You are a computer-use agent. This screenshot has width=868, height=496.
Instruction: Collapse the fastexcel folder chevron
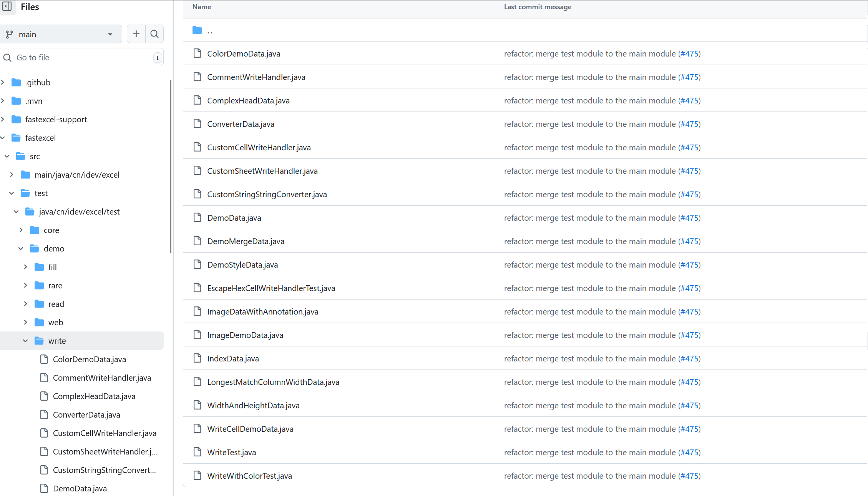(3, 138)
